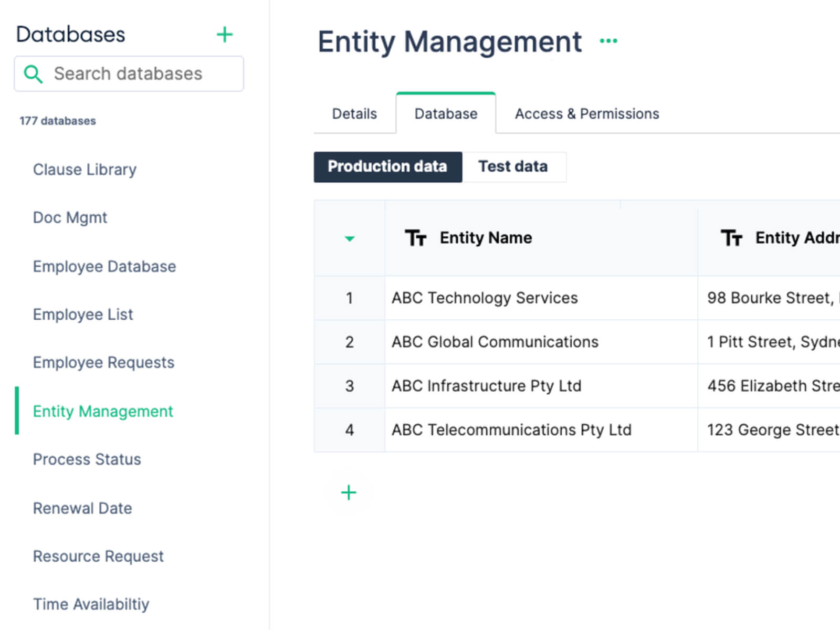Switch to Test data view
Viewport: 840px width, 630px height.
click(x=513, y=167)
